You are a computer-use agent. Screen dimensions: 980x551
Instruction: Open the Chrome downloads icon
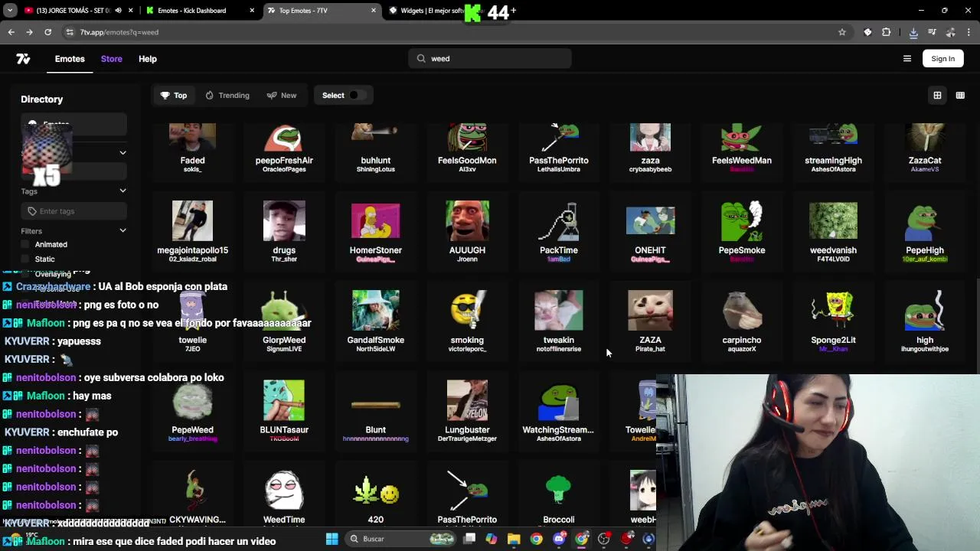[x=913, y=32]
